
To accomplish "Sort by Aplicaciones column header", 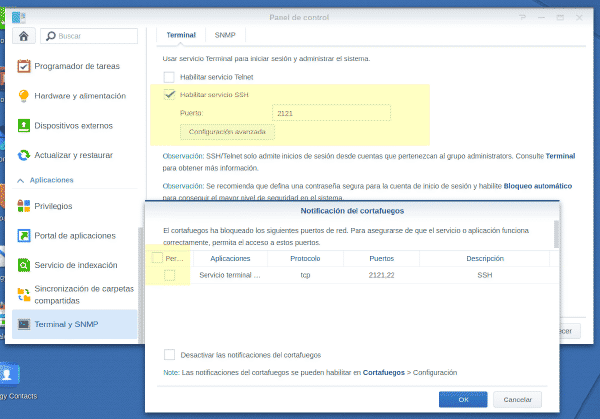I will click(x=230, y=258).
